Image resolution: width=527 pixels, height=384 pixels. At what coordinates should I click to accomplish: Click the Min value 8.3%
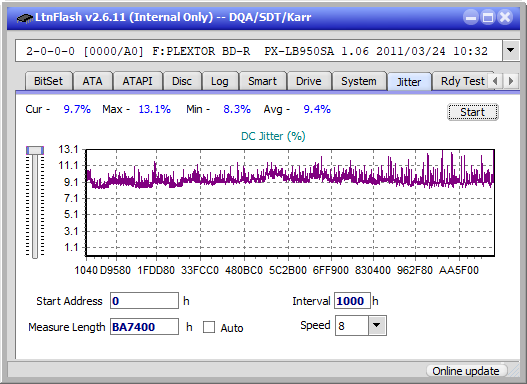coord(237,109)
